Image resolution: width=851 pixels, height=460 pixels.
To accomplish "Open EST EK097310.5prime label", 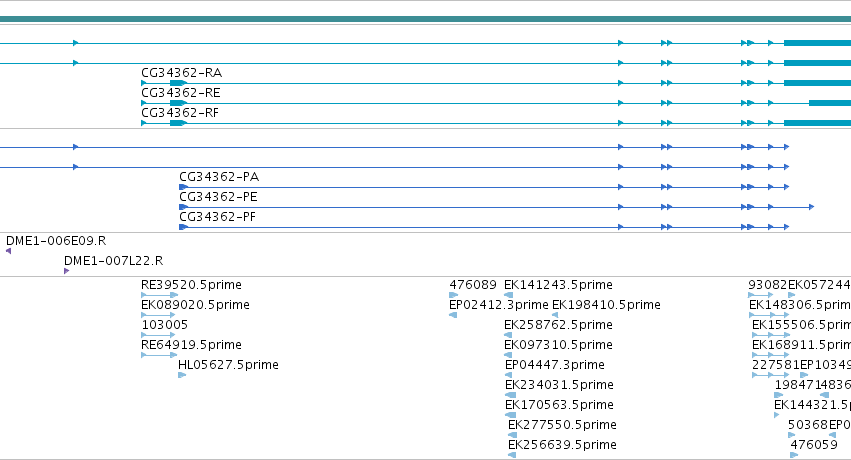I will click(558, 345).
